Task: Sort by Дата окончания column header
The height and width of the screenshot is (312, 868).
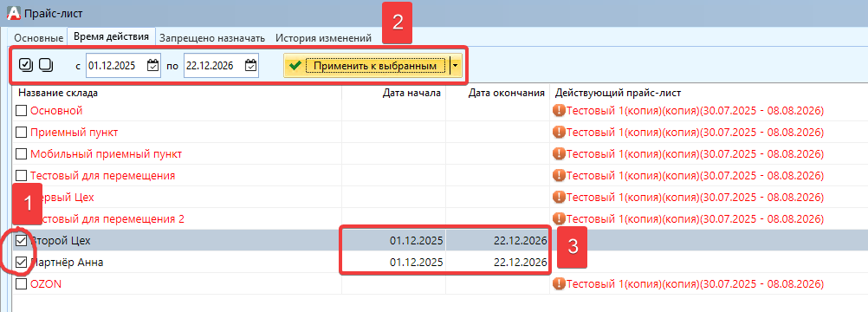Action: point(497,93)
